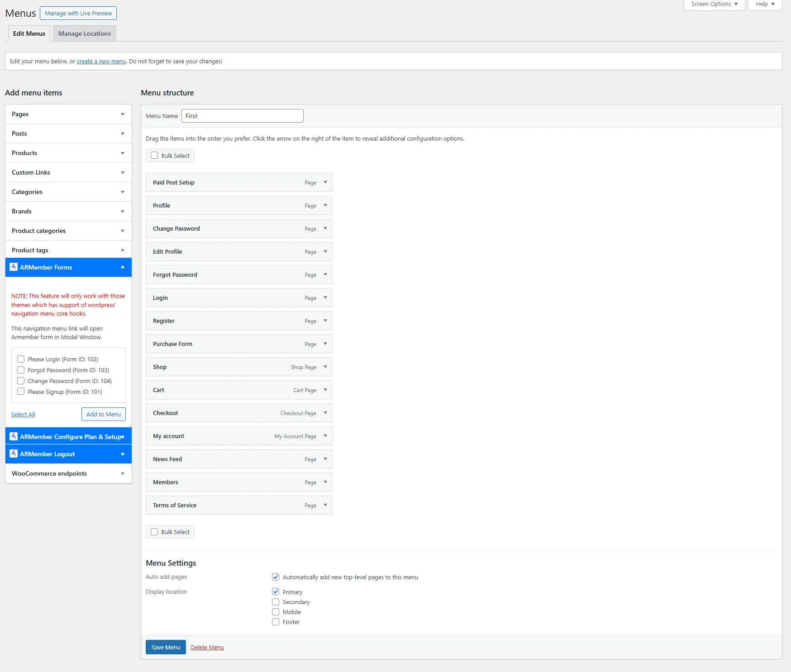Viewport: 791px width, 672px height.
Task: Open the Screen Options dropdown
Action: coord(714,4)
